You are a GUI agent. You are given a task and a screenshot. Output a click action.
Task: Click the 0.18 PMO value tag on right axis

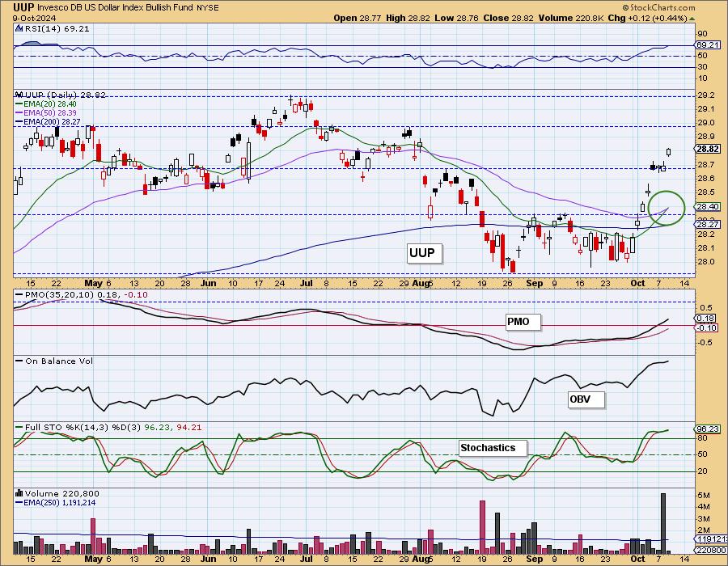coord(706,319)
